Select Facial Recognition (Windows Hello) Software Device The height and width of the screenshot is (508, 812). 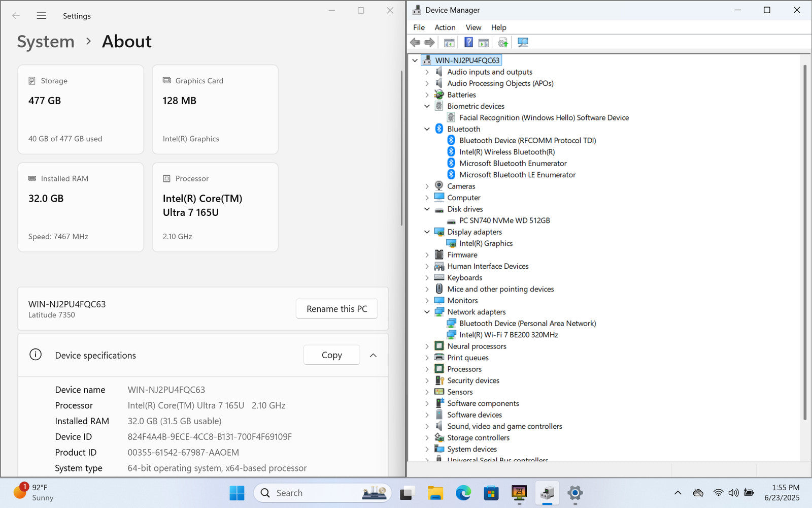pyautogui.click(x=544, y=118)
